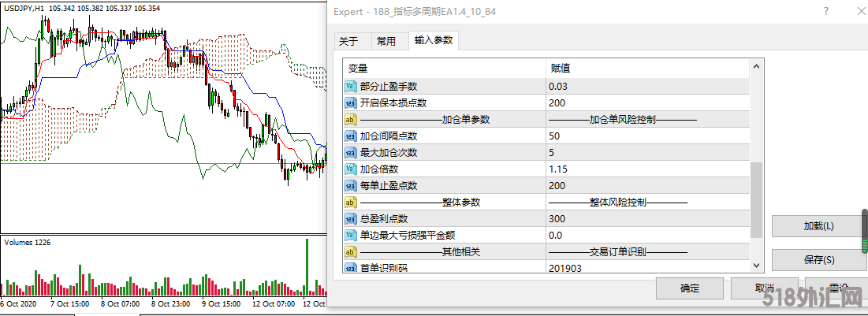Click the 12 Oct 07:00 time axis label

click(274, 304)
